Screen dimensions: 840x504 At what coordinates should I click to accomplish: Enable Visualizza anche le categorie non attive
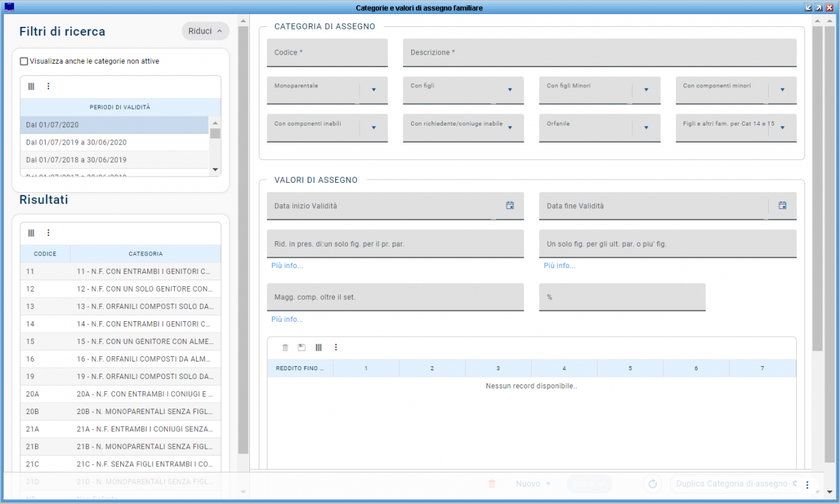(24, 61)
